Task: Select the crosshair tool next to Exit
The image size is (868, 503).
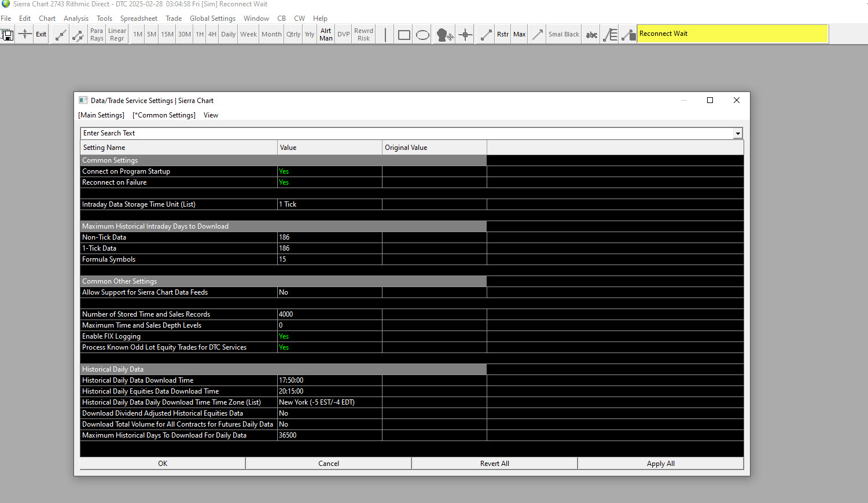Action: coord(25,35)
